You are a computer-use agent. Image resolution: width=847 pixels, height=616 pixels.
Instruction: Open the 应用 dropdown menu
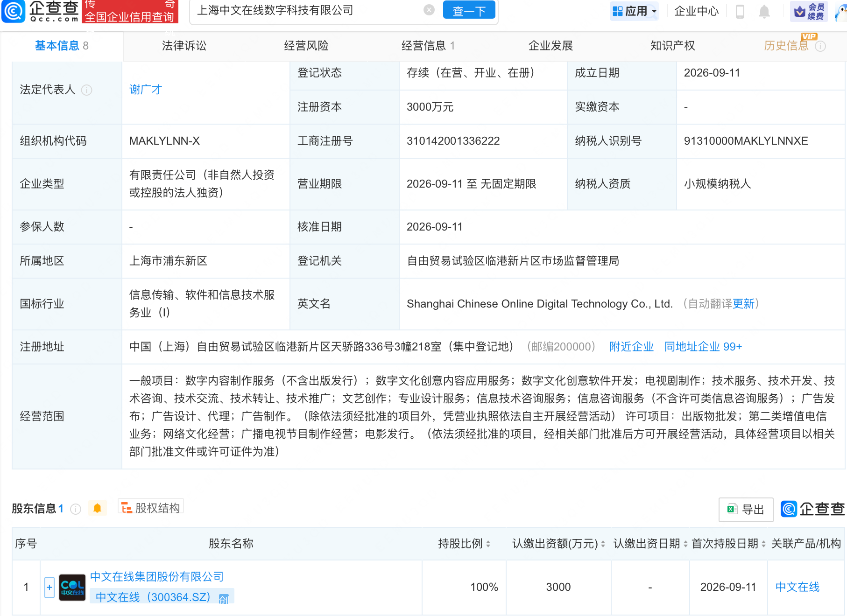click(634, 11)
